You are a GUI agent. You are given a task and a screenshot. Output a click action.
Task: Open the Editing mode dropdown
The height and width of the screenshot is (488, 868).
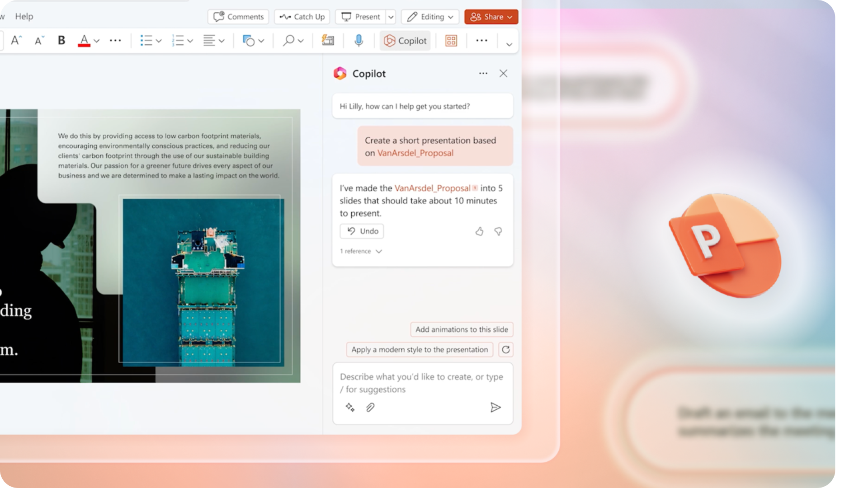pos(430,17)
